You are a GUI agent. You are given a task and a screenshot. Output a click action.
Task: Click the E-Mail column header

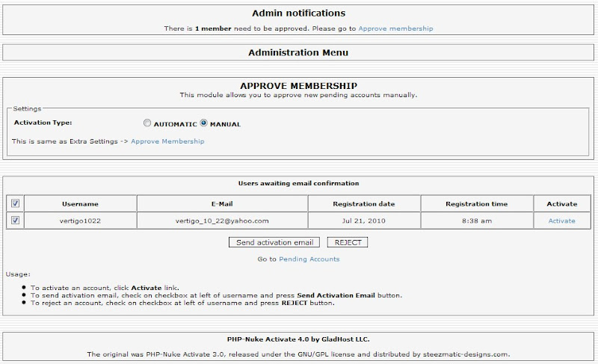[x=223, y=204]
